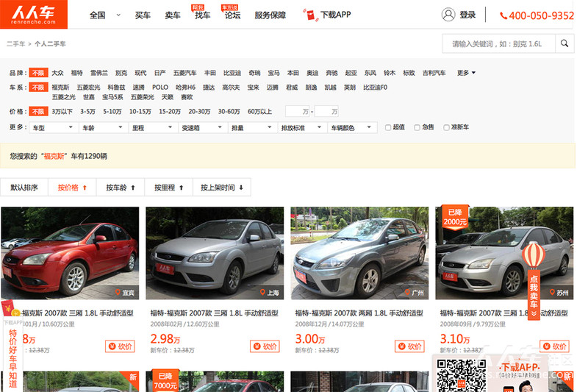This screenshot has height=392, width=588.
Task: Click the maximum price input box
Action: point(326,111)
